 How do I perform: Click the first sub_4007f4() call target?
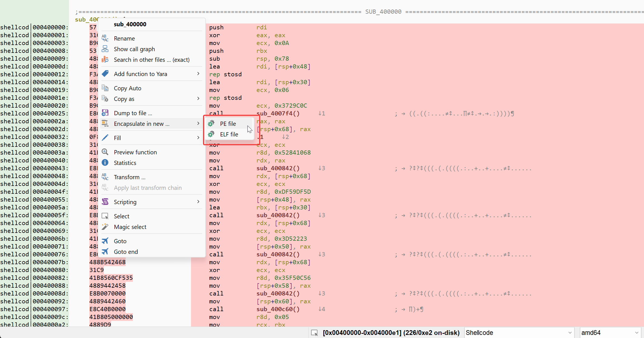[278, 114]
